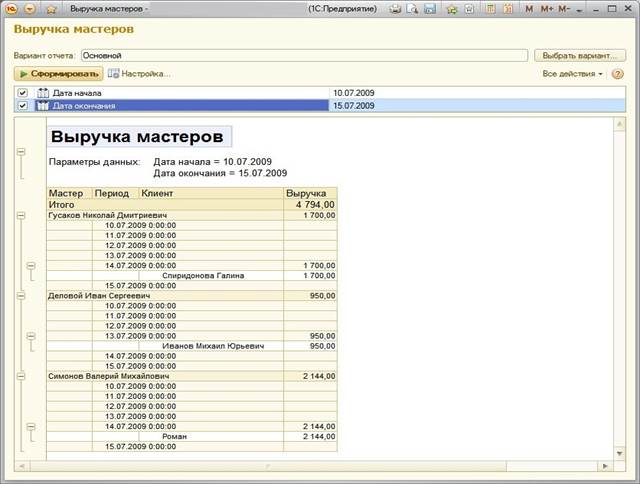Open the calculator icon

pyautogui.click(x=491, y=9)
